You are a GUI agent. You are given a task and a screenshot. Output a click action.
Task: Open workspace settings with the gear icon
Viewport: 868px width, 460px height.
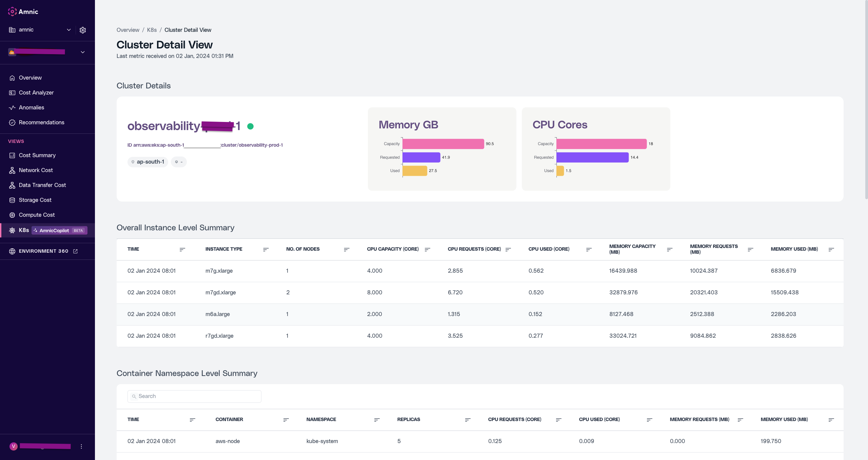coord(83,30)
